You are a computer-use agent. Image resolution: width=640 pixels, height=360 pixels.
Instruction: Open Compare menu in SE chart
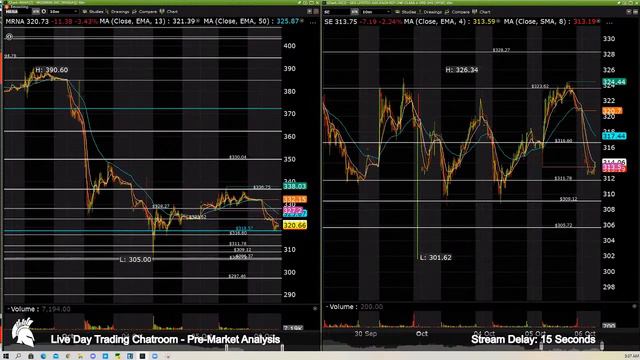pyautogui.click(x=458, y=12)
